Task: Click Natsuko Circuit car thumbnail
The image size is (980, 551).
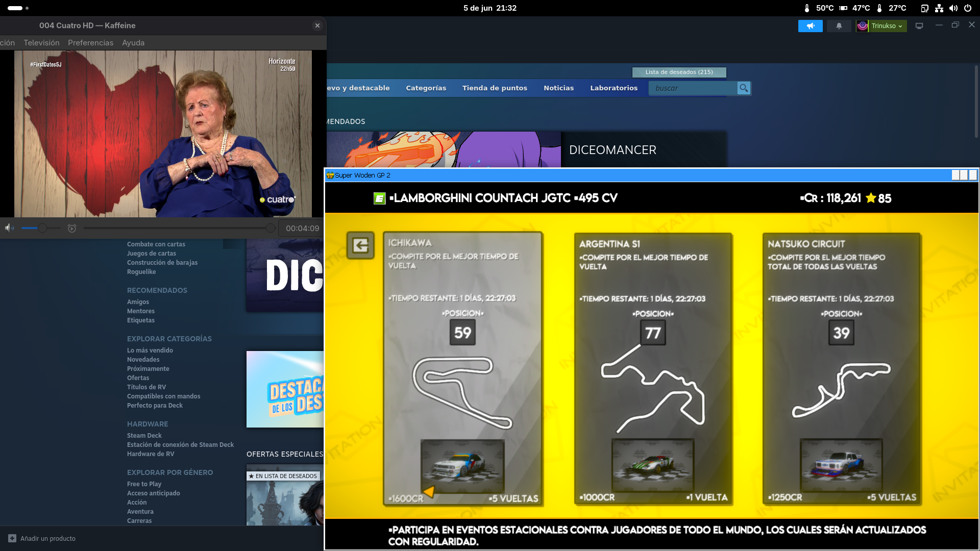Action: click(x=841, y=465)
